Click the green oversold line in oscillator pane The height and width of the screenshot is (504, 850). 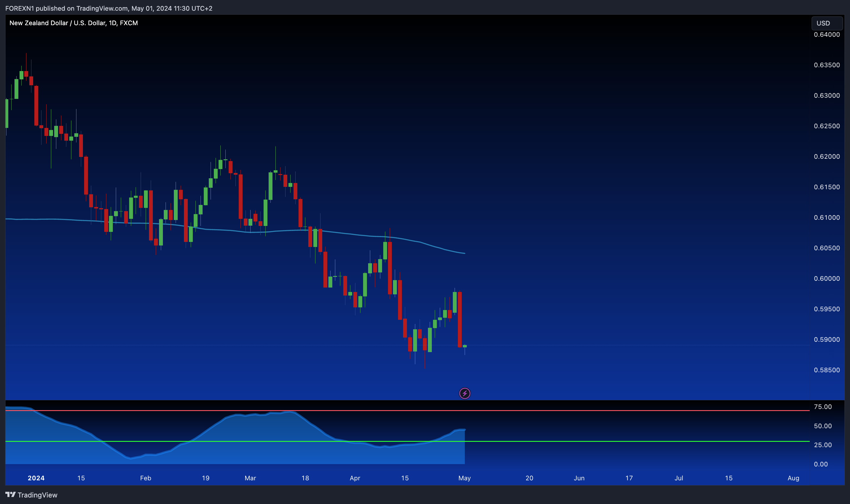(408, 441)
